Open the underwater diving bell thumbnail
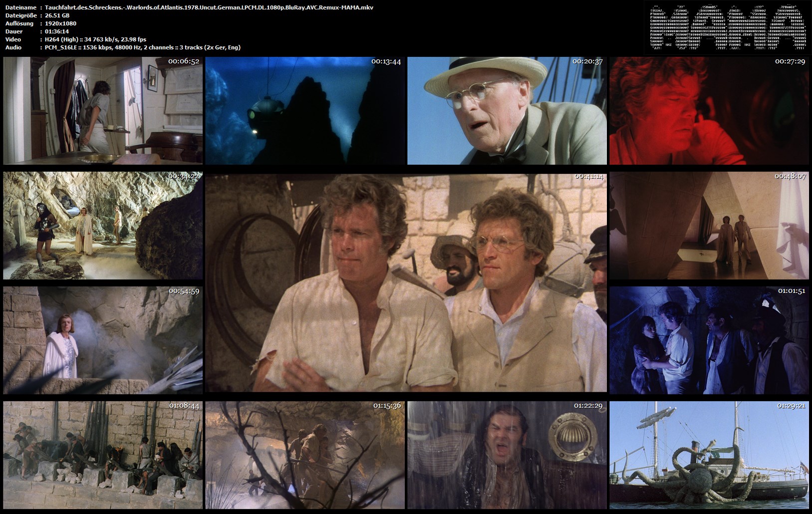The height and width of the screenshot is (514, 812). pos(305,111)
